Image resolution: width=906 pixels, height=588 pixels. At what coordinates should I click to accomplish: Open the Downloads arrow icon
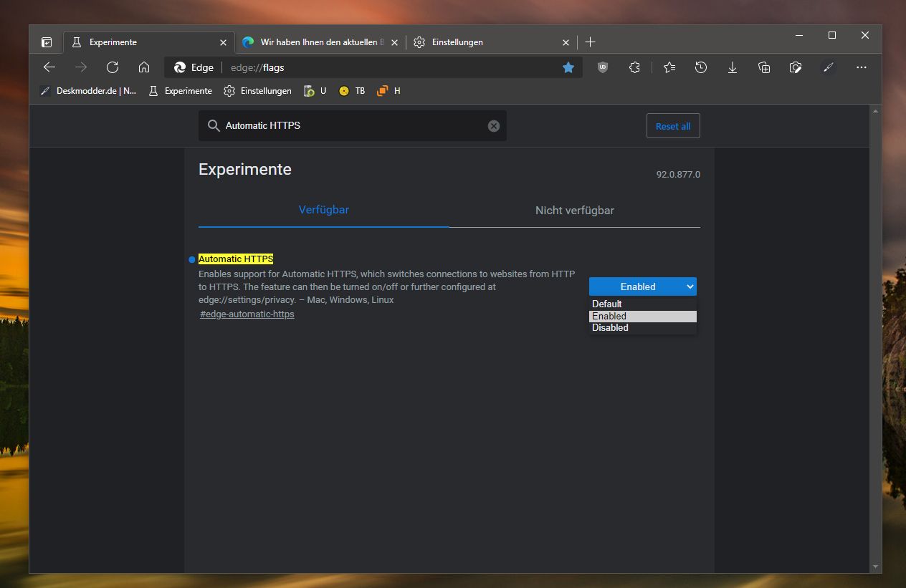pyautogui.click(x=733, y=67)
